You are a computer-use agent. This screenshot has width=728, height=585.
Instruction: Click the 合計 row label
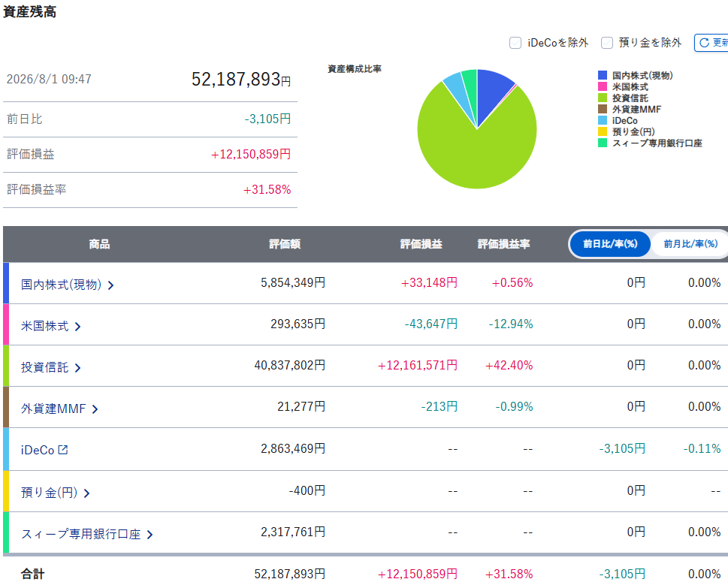pyautogui.click(x=32, y=574)
